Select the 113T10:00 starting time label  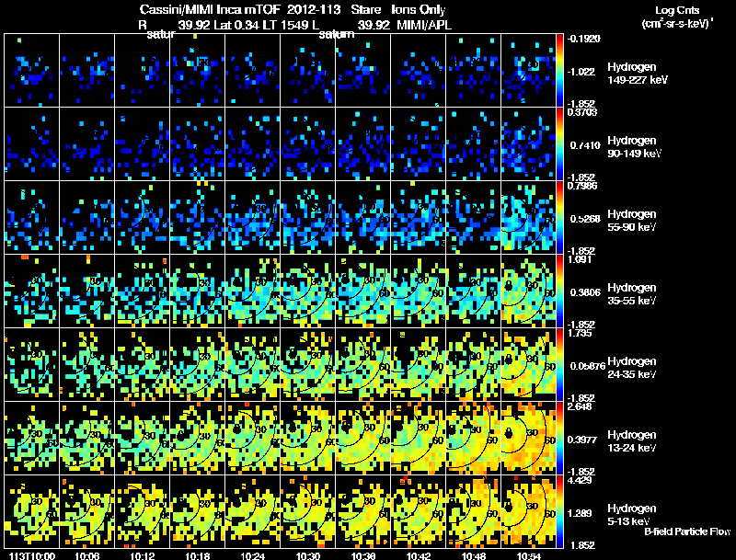(32, 556)
